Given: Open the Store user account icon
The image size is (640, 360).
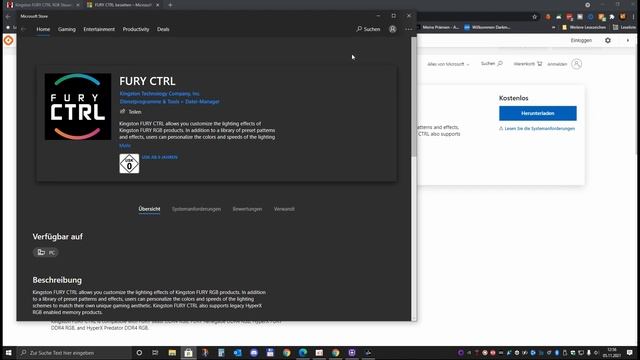Looking at the screenshot, I should [393, 29].
